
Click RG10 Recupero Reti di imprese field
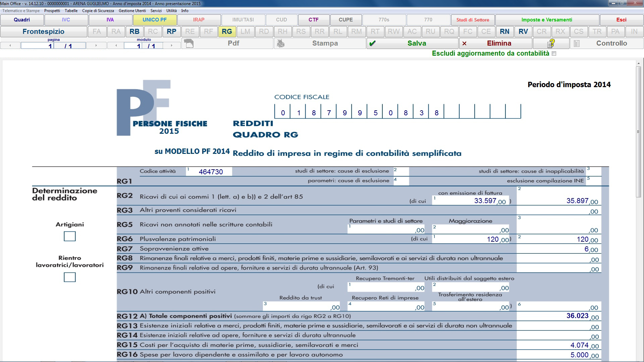[386, 306]
